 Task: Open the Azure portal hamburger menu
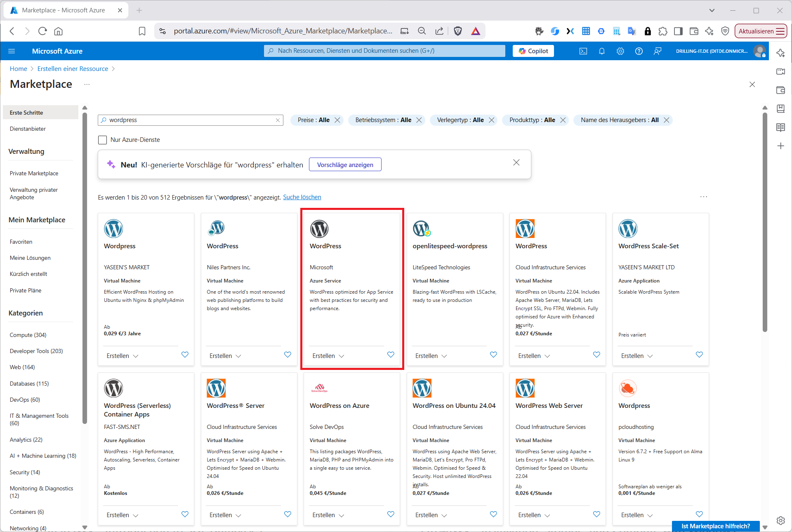coord(12,51)
